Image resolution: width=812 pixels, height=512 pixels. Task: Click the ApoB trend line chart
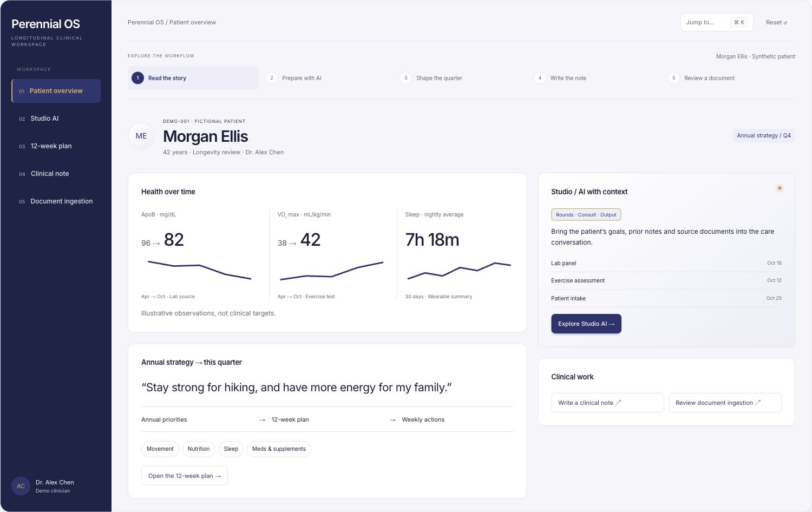pos(199,270)
